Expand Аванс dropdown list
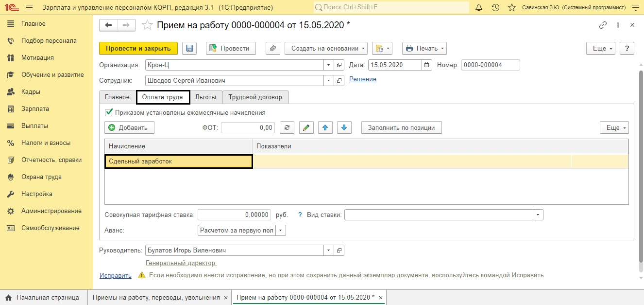This screenshot has width=644, height=305. [281, 231]
